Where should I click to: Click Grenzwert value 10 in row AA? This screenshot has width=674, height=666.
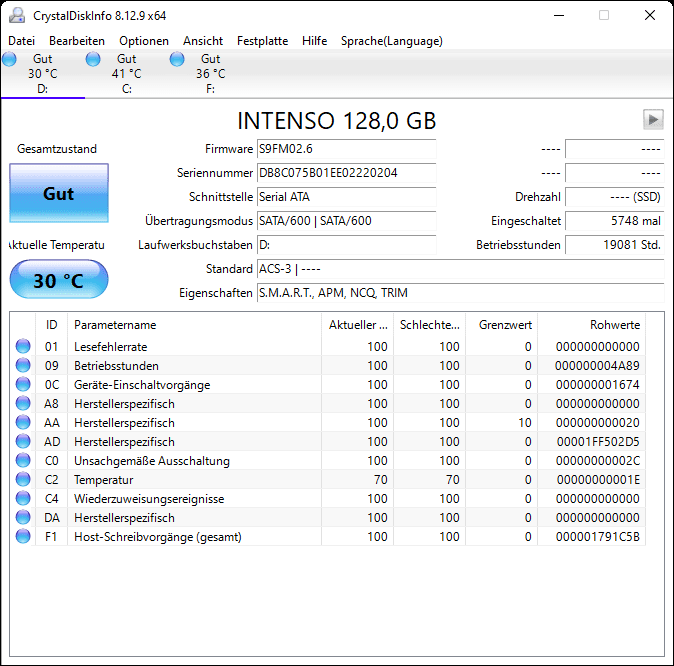(524, 423)
